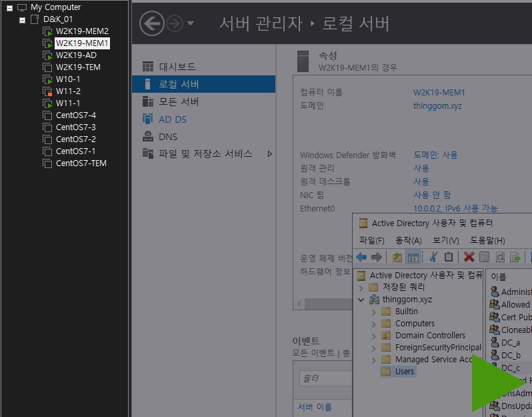Click the computer name W2K19-MEM1 link
Image resolution: width=532 pixels, height=417 pixels.
439,92
